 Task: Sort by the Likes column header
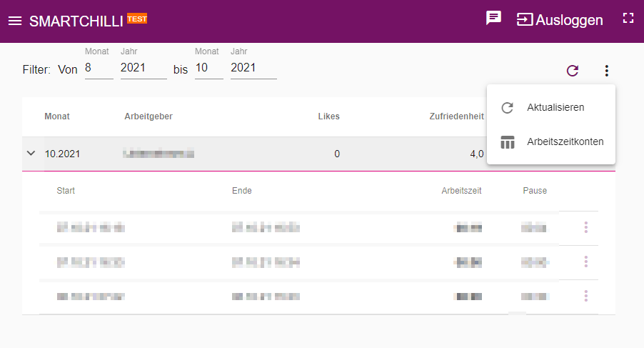pyautogui.click(x=328, y=116)
